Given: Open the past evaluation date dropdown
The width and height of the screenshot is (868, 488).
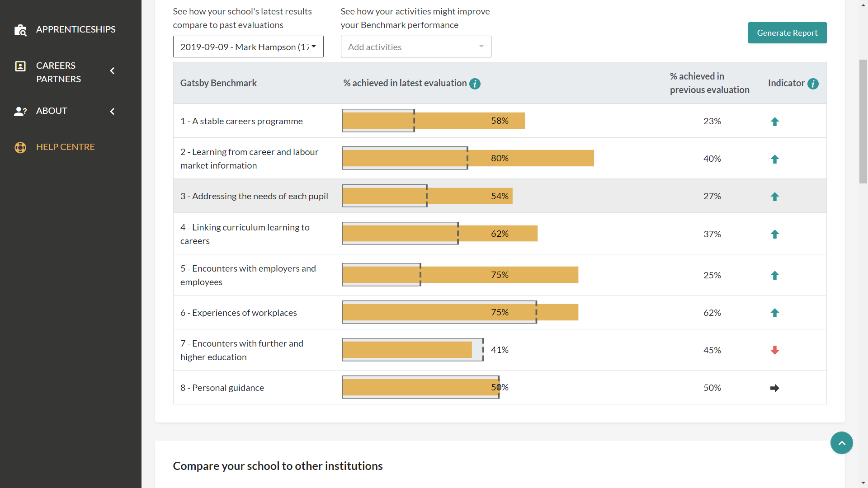Looking at the screenshot, I should (248, 47).
